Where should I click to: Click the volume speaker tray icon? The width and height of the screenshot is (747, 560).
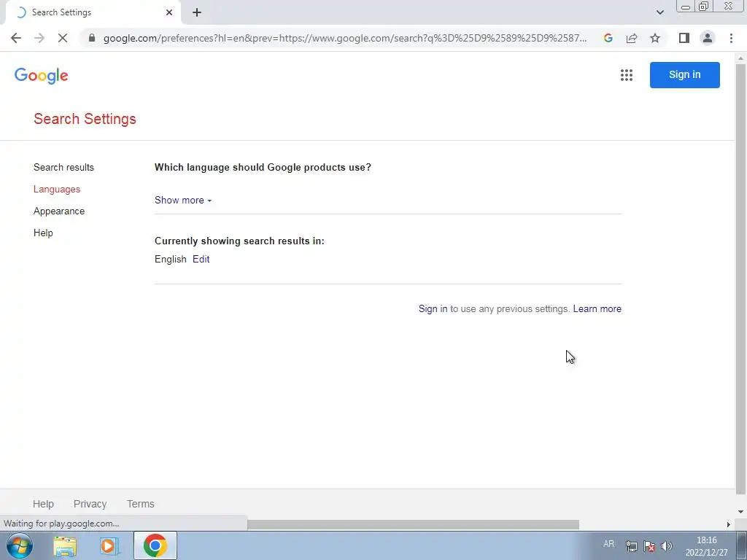pyautogui.click(x=667, y=545)
